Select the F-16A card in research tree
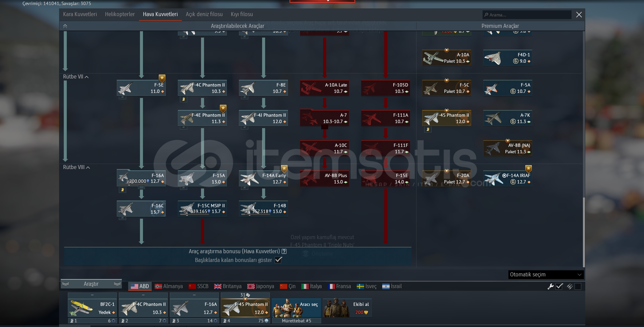Viewport: 644px width, 327px height. 141,178
